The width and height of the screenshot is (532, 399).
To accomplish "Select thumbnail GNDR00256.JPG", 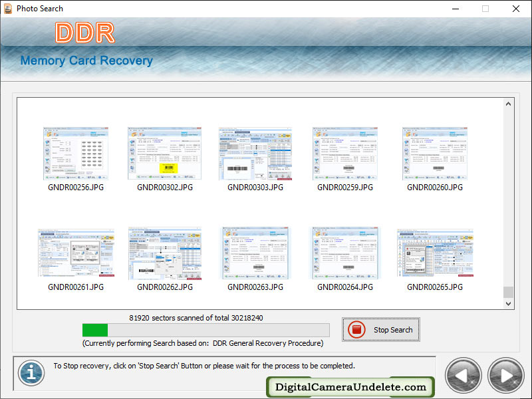I will 76,154.
